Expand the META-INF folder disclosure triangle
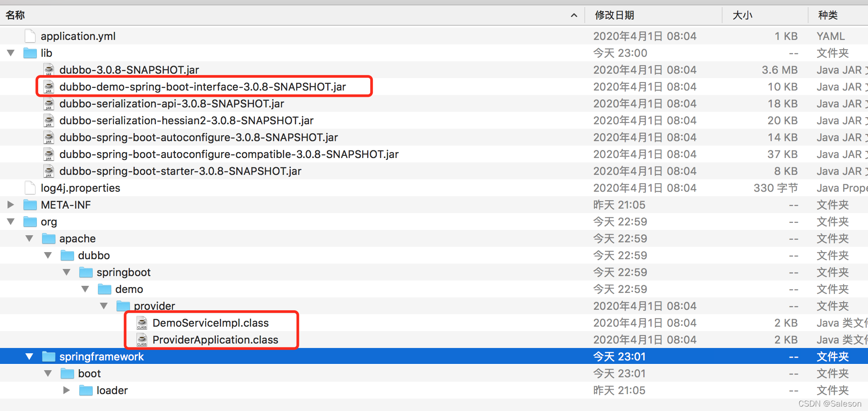The width and height of the screenshot is (868, 411). point(11,205)
